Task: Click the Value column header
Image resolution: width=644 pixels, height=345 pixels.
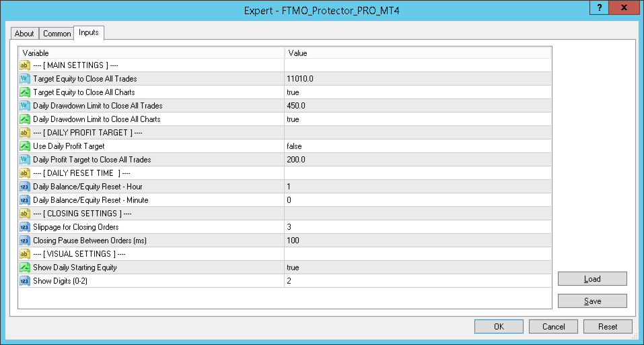Action: [418, 53]
